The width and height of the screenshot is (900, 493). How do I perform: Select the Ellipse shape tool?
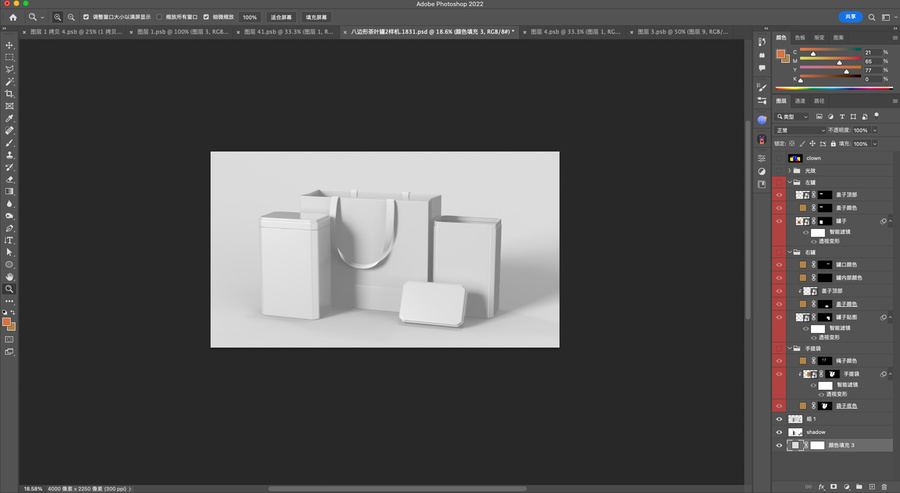(x=9, y=265)
